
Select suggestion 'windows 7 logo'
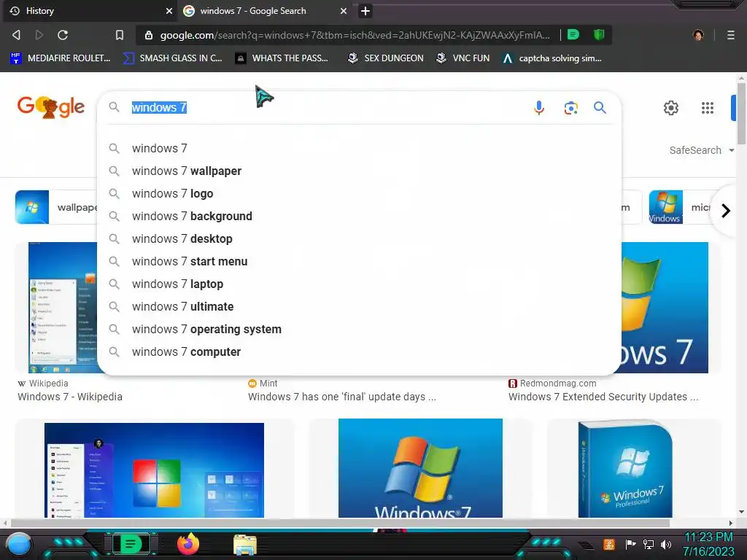[x=359, y=194]
